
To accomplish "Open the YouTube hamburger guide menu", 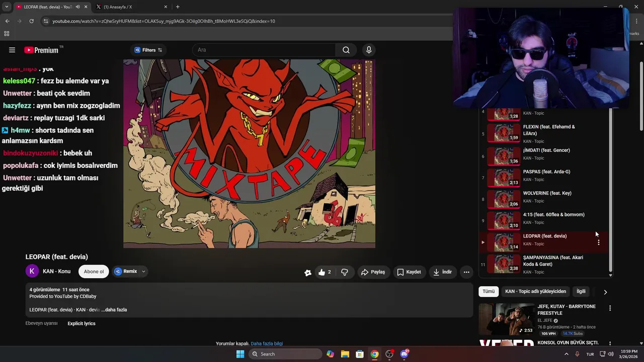I will (x=12, y=50).
